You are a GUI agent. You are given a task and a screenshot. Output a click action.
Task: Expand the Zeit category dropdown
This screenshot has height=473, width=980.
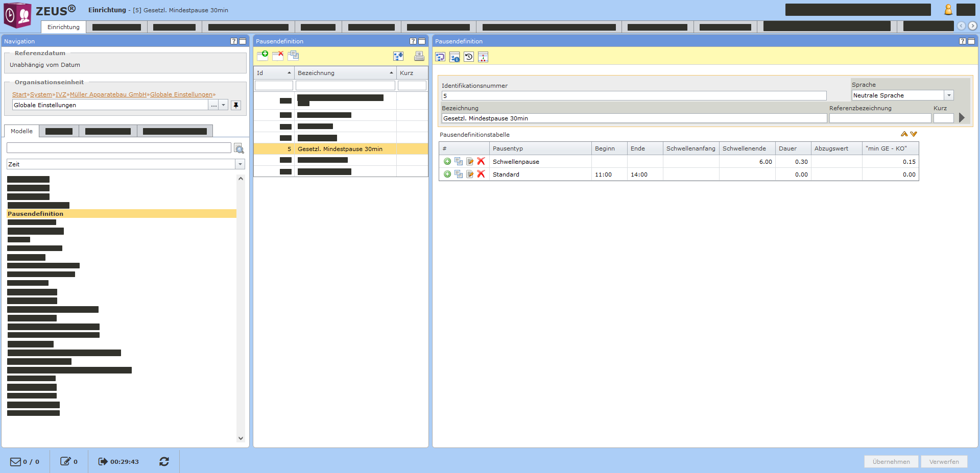click(240, 164)
